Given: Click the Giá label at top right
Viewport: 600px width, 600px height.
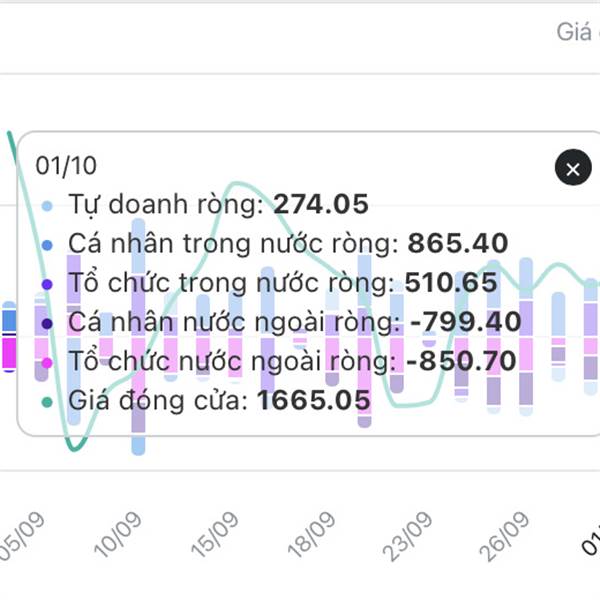Looking at the screenshot, I should 576,32.
